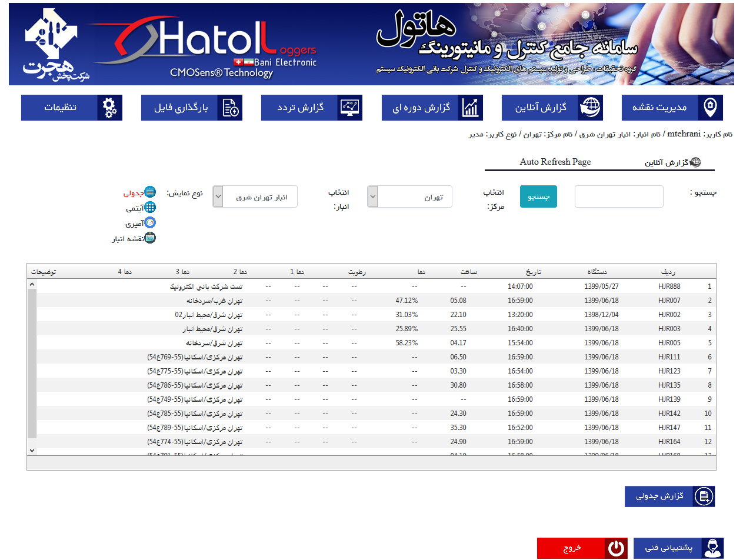Screen dimensions: 743x560
Task: Click the traffic report monitor icon
Action: coord(351,108)
